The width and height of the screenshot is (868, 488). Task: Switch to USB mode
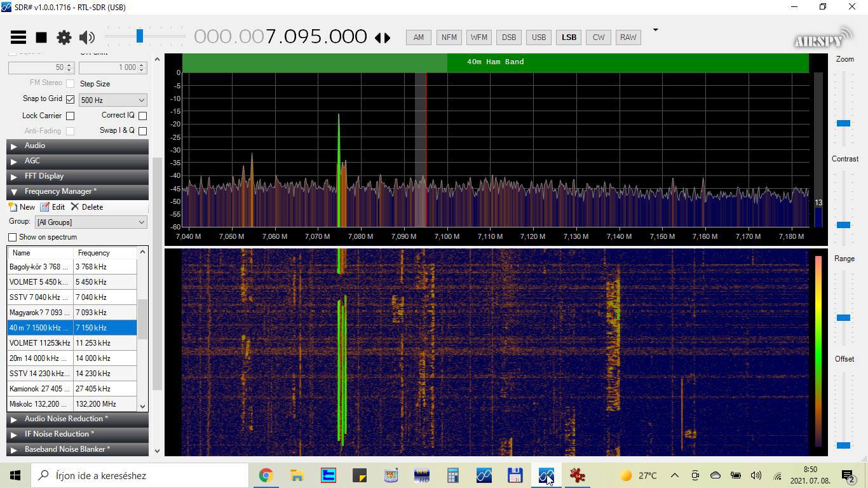539,37
